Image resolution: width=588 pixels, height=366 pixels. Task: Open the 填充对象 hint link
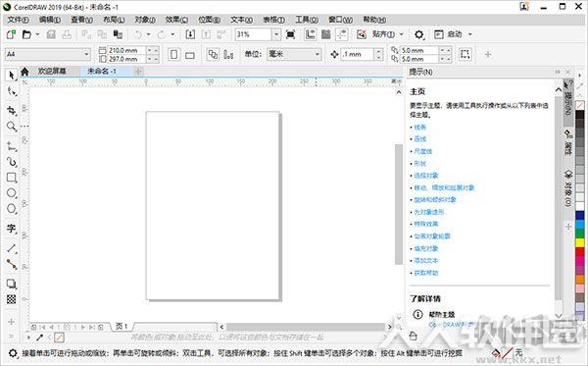click(425, 248)
